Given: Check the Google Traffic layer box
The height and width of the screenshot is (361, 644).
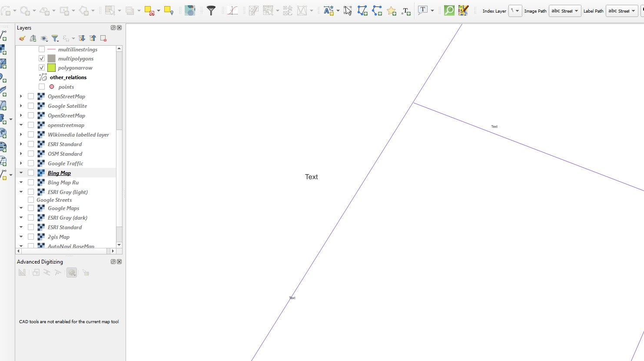Looking at the screenshot, I should coord(31,163).
